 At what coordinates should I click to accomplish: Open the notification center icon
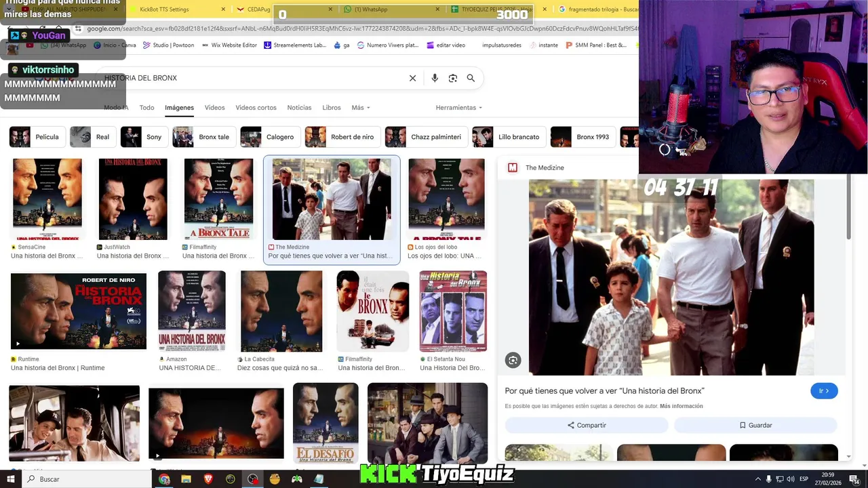click(x=855, y=479)
